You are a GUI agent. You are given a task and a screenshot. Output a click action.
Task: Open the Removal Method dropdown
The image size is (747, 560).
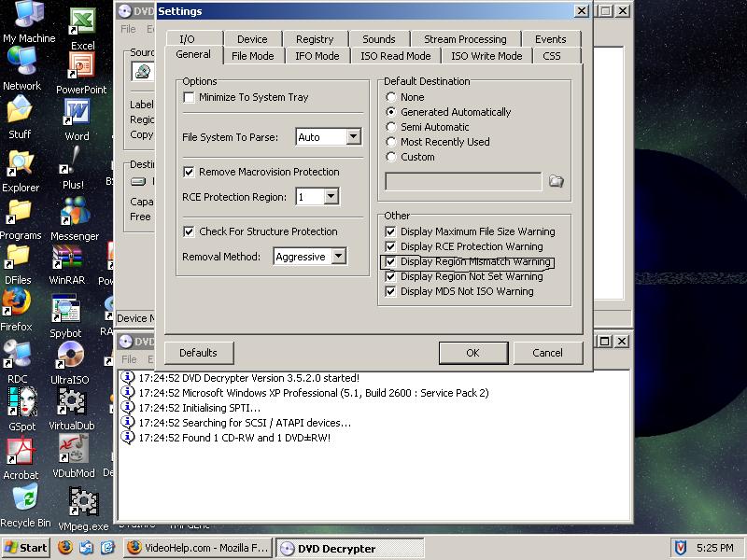pos(338,257)
